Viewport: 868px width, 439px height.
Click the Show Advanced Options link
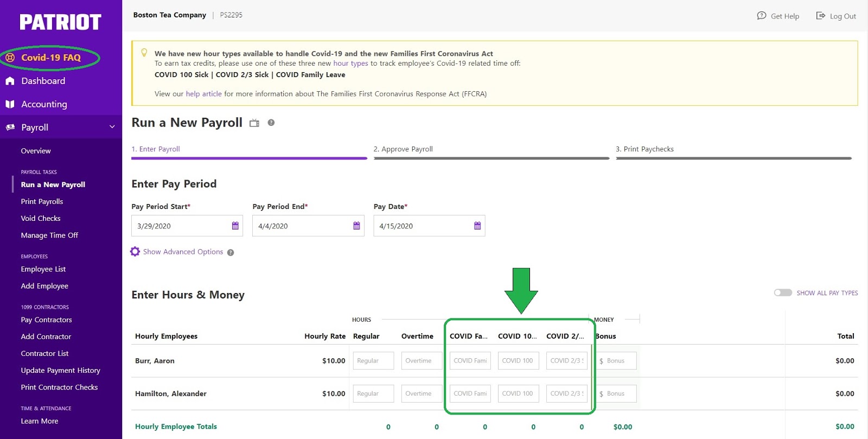click(x=183, y=252)
